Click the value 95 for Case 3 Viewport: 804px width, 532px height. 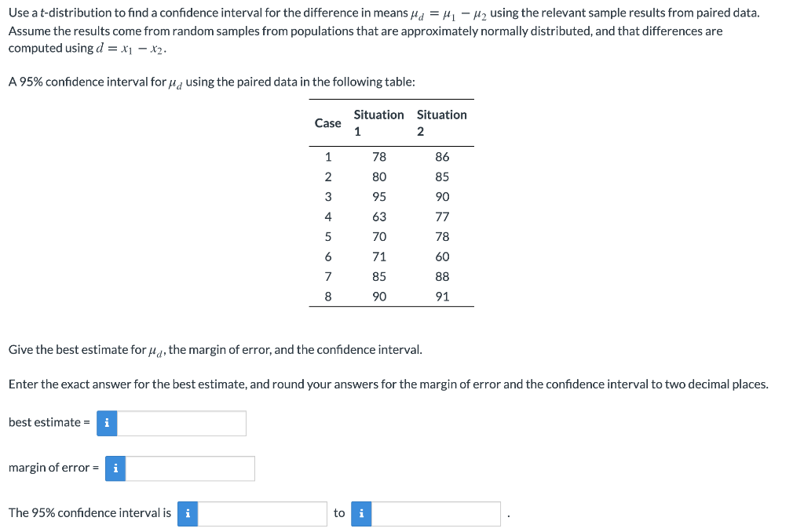(x=379, y=196)
